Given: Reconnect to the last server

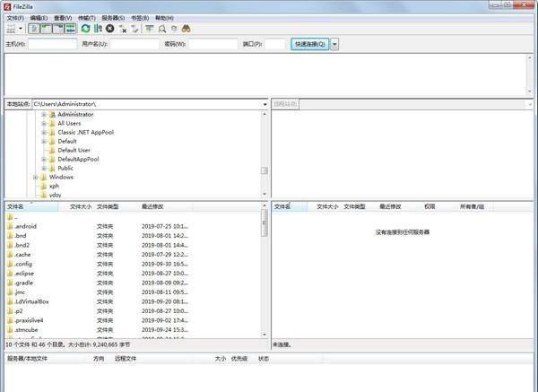Looking at the screenshot, I should tap(134, 29).
